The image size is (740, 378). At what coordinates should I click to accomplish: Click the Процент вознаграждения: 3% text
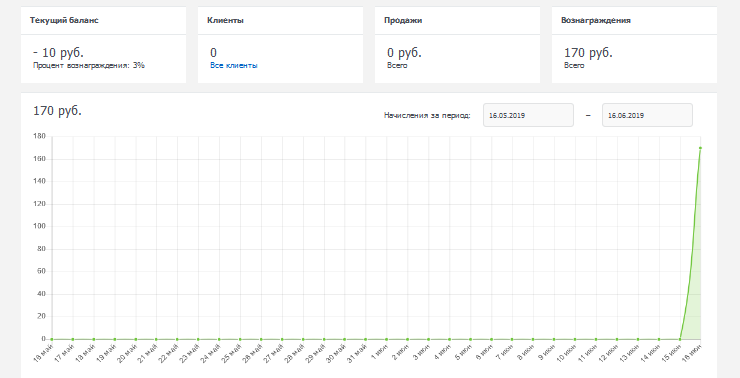coord(89,66)
